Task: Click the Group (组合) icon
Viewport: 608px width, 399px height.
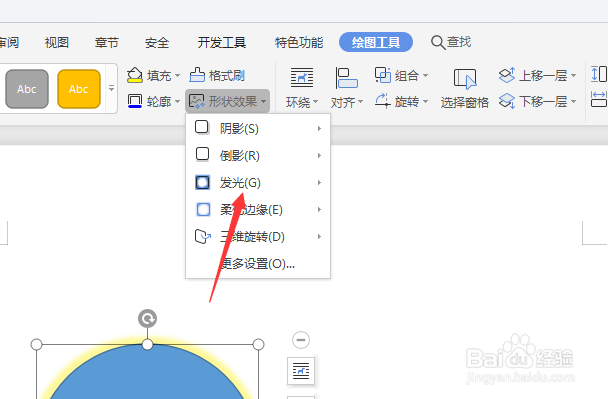Action: [383, 75]
